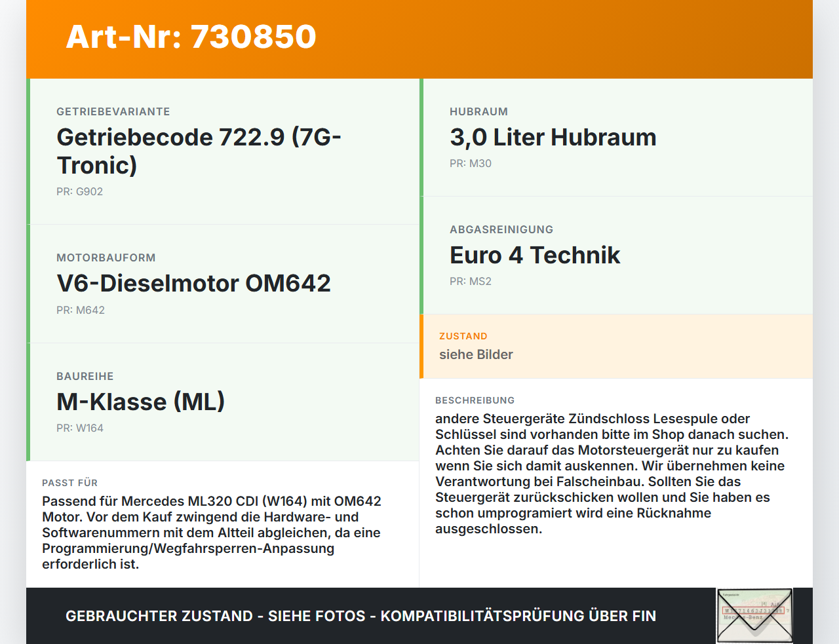The height and width of the screenshot is (644, 839).
Task: Click the BESCHREIBUNG description paragraph
Action: (612, 474)
